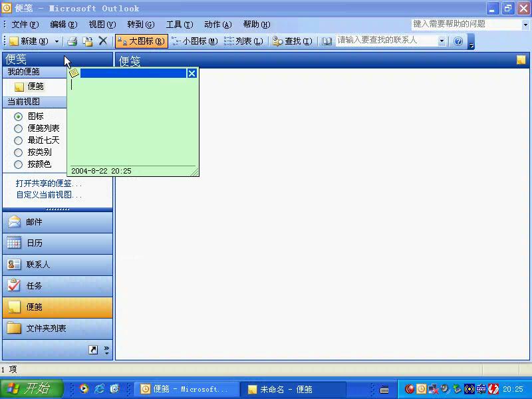
Task: Select the 最近七天 view radio button
Action: pyautogui.click(x=19, y=140)
